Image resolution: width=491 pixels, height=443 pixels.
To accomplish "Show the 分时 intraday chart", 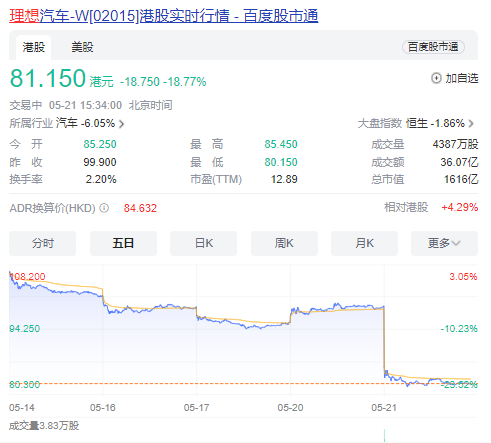I will coord(43,243).
